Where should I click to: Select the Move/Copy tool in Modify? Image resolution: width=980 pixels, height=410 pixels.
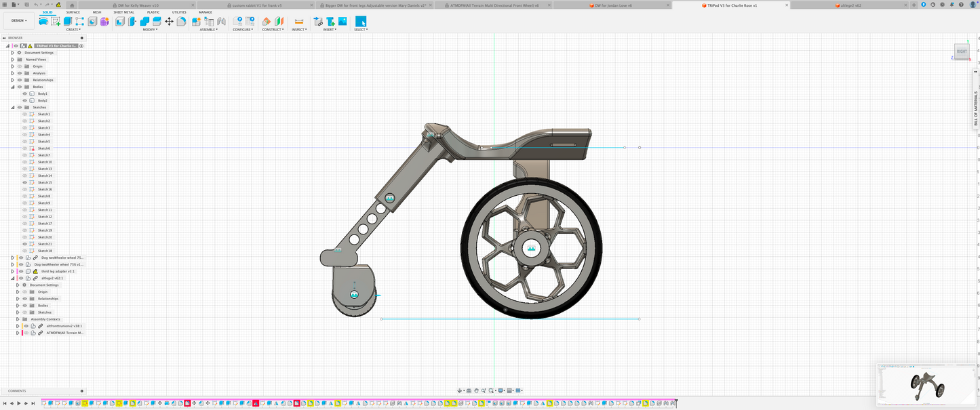pos(169,22)
